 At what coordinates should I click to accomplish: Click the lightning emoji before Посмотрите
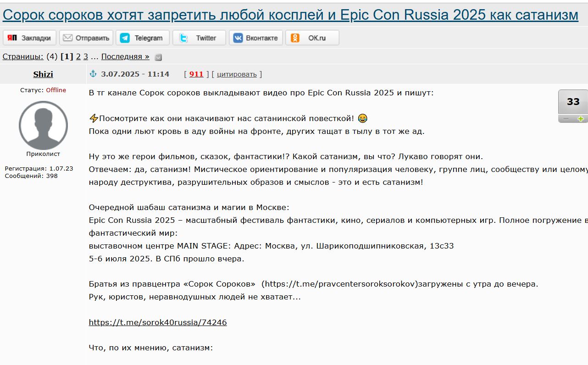tap(94, 119)
